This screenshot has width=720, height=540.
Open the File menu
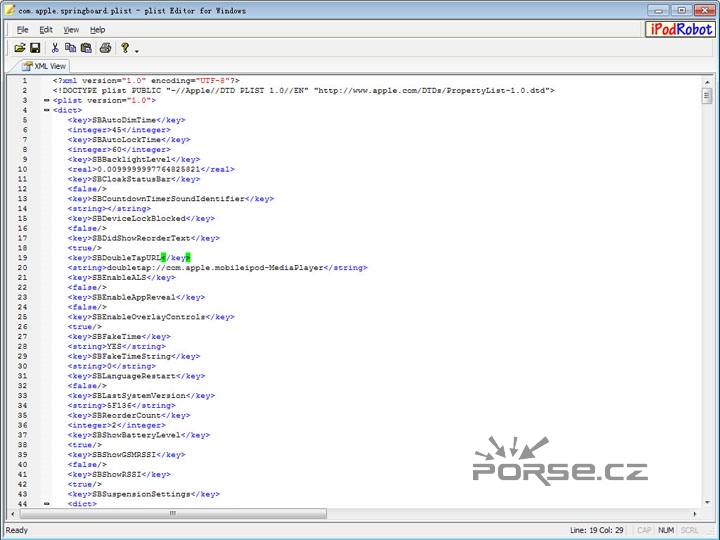click(x=22, y=30)
